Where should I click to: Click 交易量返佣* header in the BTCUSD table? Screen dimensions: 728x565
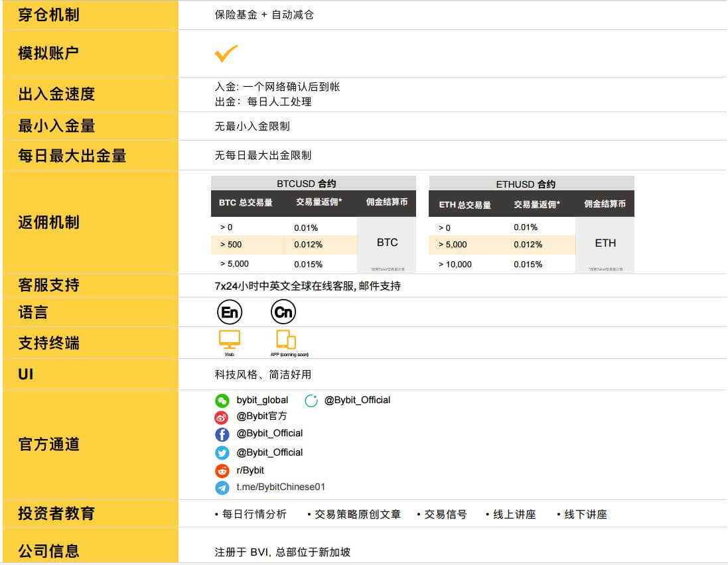(319, 202)
